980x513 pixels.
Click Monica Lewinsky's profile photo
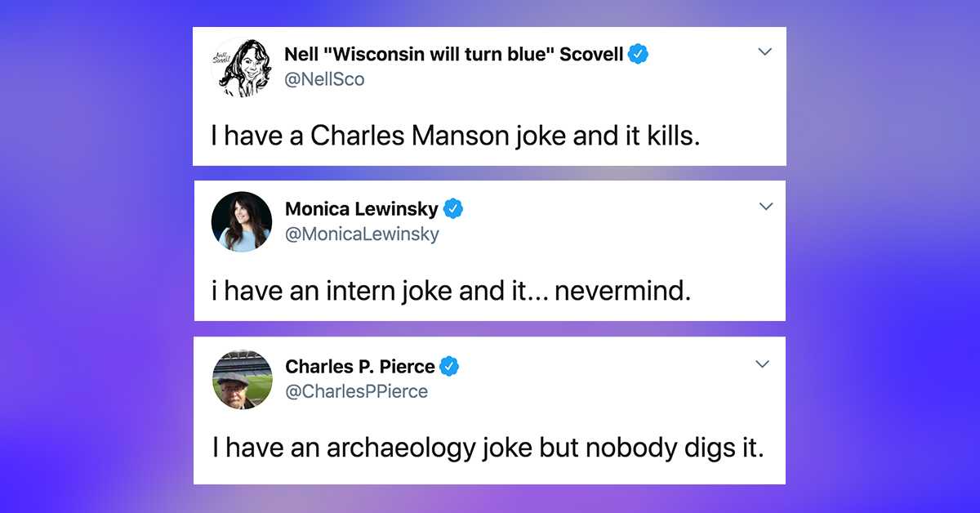(x=242, y=221)
